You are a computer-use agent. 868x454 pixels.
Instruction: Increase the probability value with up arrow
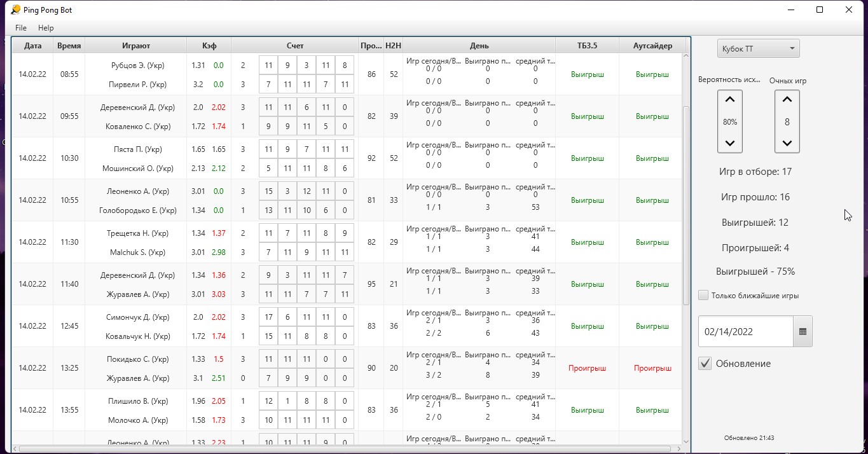pyautogui.click(x=729, y=100)
